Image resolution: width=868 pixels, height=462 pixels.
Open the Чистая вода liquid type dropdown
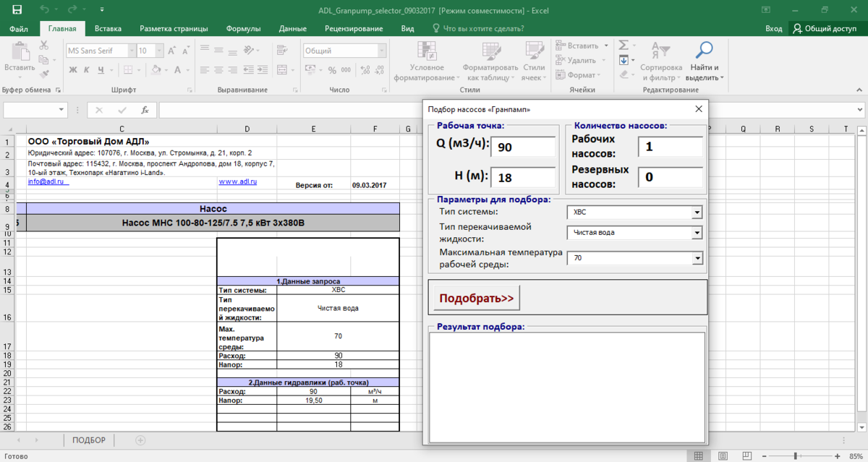tap(697, 233)
